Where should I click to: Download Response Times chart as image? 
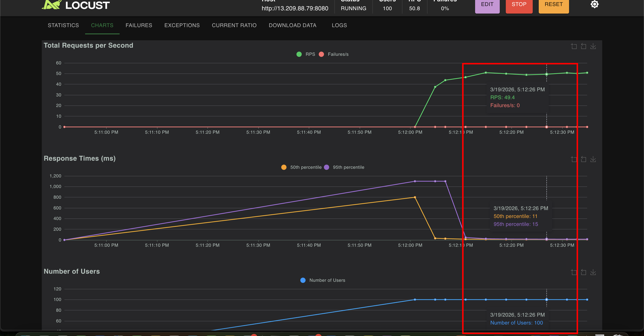coord(593,159)
